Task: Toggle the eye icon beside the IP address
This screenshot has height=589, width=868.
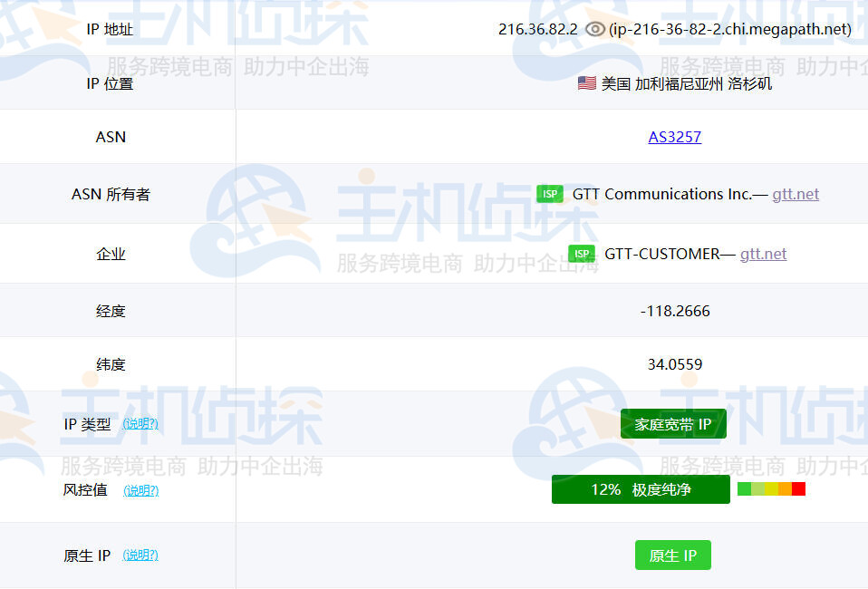Action: click(594, 29)
